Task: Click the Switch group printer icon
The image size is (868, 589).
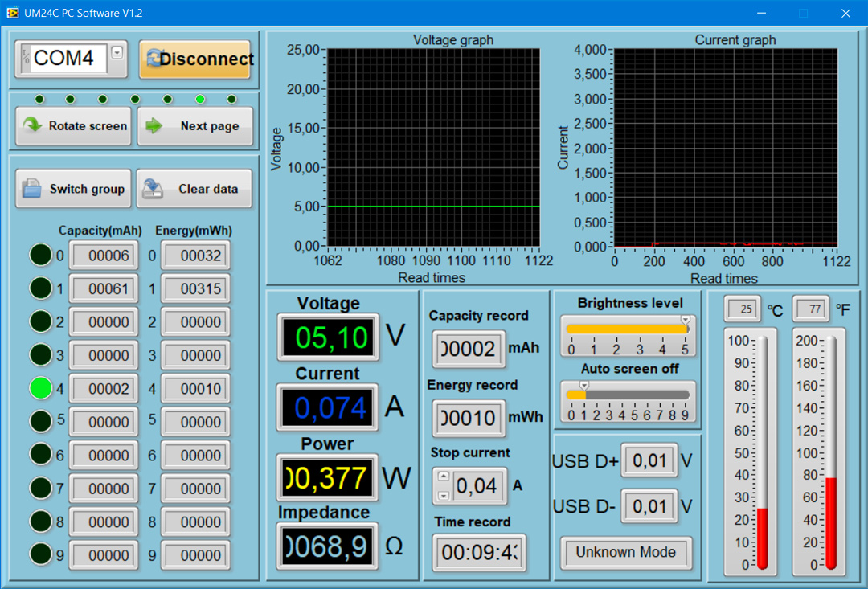Action: tap(31, 189)
